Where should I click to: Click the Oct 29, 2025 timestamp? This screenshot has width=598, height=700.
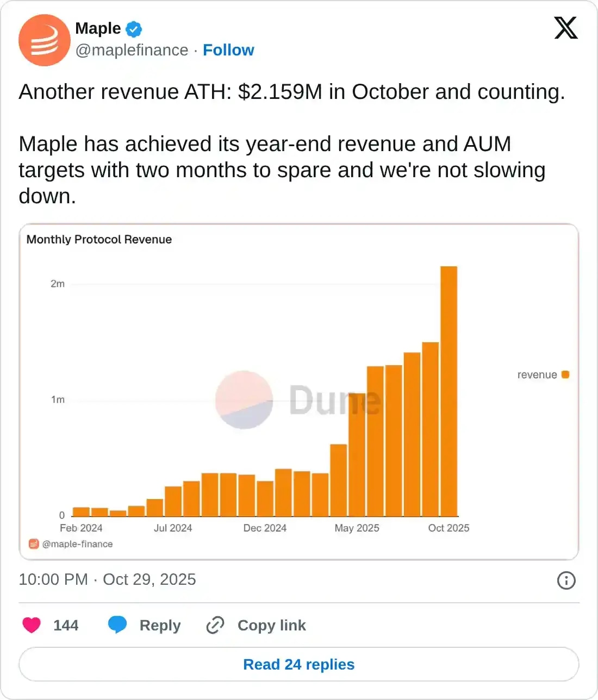pos(149,579)
